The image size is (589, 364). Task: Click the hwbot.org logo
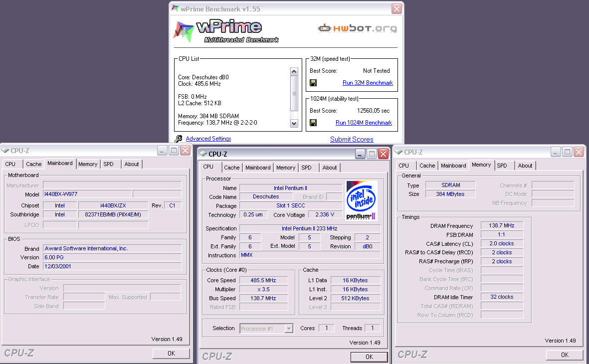(x=357, y=28)
